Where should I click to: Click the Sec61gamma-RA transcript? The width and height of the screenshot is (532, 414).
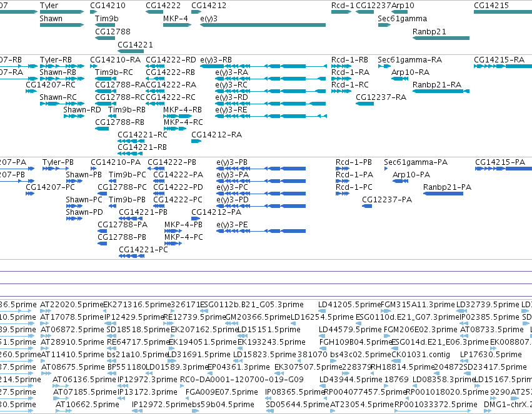point(384,66)
